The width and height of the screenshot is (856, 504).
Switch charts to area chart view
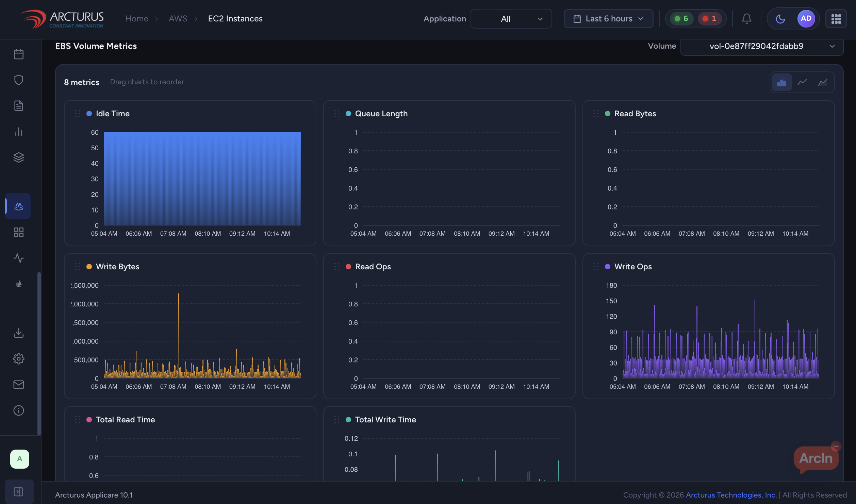coord(823,82)
